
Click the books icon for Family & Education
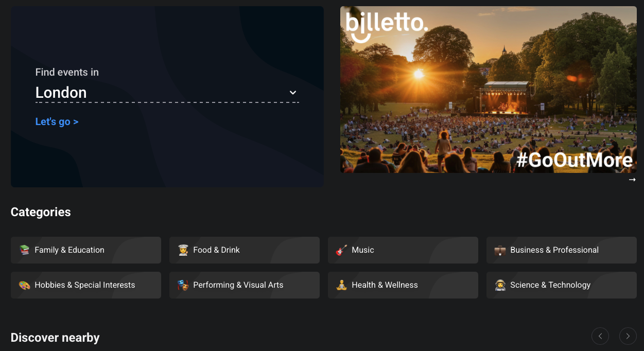[25, 250]
